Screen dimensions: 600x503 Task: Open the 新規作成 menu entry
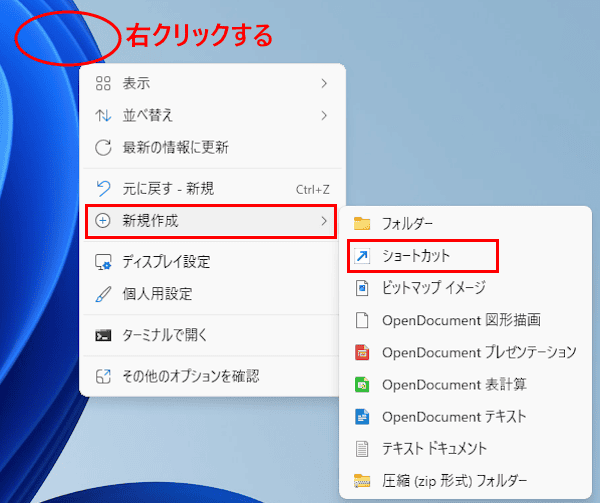point(211,221)
